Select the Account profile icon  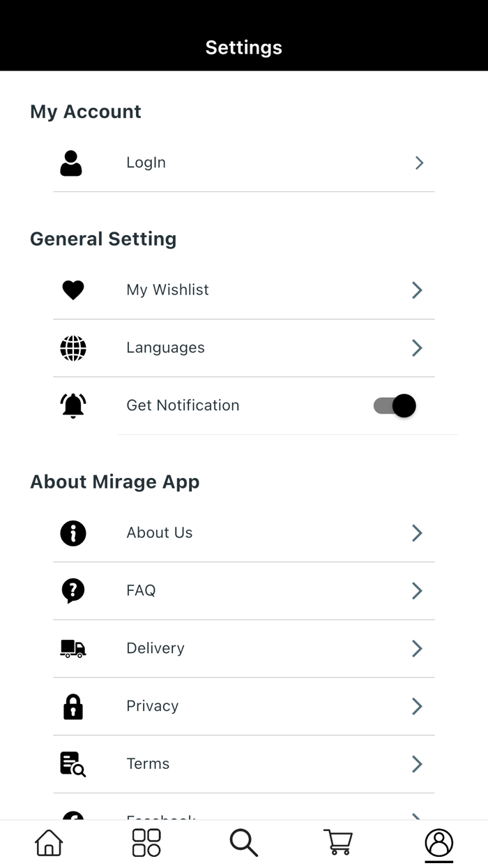439,842
